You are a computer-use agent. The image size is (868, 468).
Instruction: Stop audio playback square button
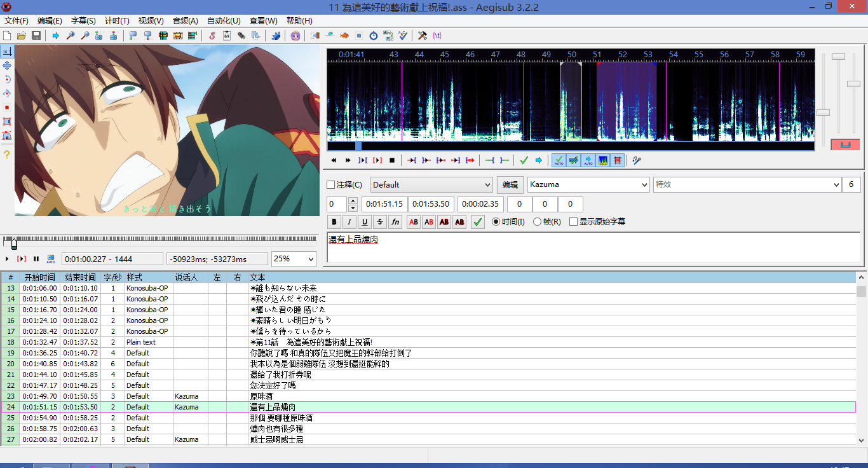[x=392, y=160]
